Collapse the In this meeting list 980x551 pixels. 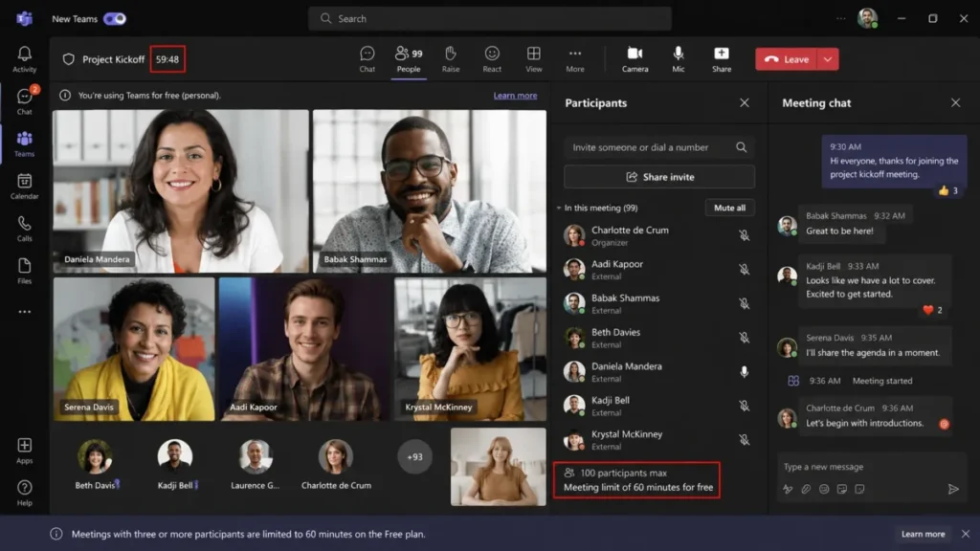[x=559, y=208]
